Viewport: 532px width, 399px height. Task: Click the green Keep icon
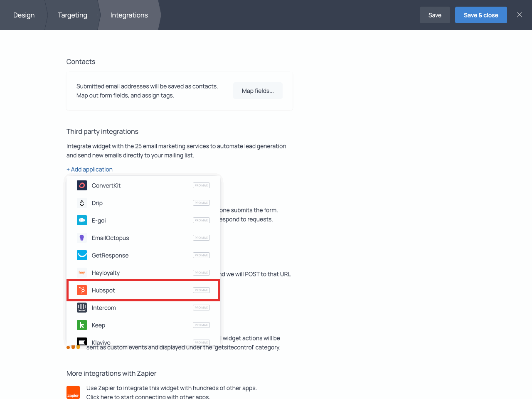click(82, 325)
